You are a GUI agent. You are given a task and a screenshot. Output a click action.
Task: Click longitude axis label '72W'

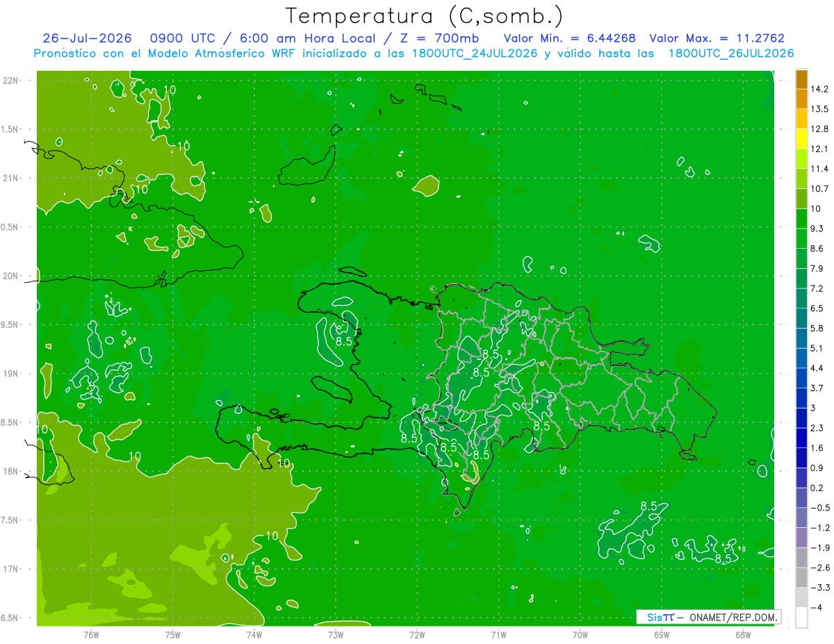tap(418, 635)
